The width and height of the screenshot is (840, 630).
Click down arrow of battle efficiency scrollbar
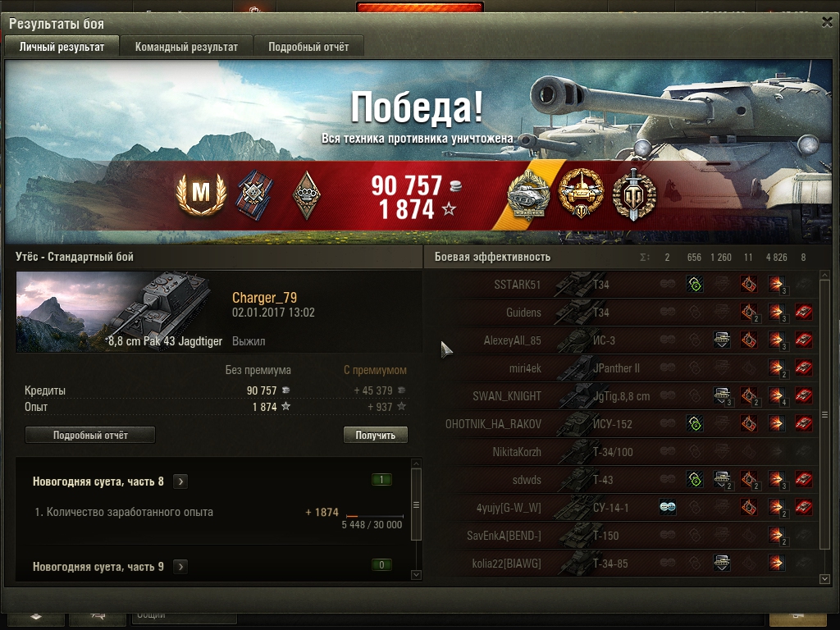(x=824, y=578)
